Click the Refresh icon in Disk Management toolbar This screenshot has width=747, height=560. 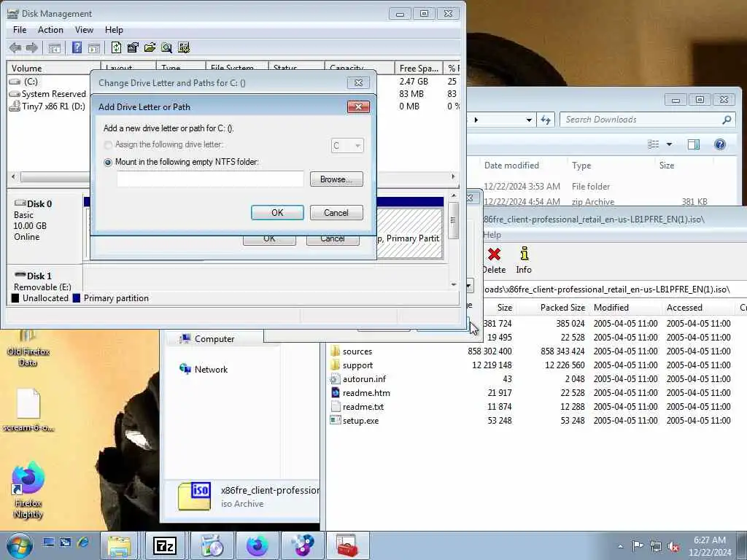pyautogui.click(x=116, y=47)
